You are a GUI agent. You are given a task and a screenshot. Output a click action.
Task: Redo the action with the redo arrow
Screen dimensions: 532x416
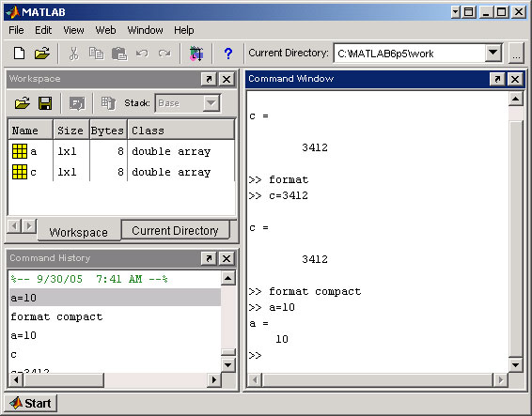pos(164,54)
